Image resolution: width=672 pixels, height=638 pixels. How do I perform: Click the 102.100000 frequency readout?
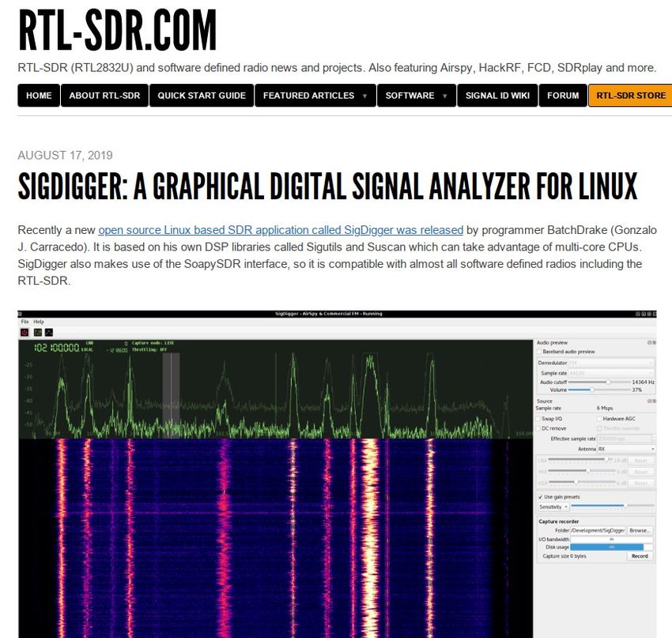(57, 348)
